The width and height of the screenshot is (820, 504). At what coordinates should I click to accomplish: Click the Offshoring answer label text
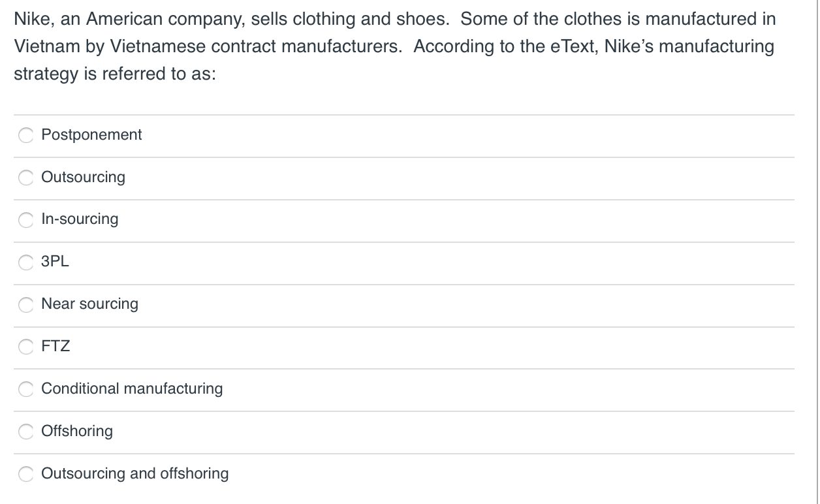(x=76, y=431)
